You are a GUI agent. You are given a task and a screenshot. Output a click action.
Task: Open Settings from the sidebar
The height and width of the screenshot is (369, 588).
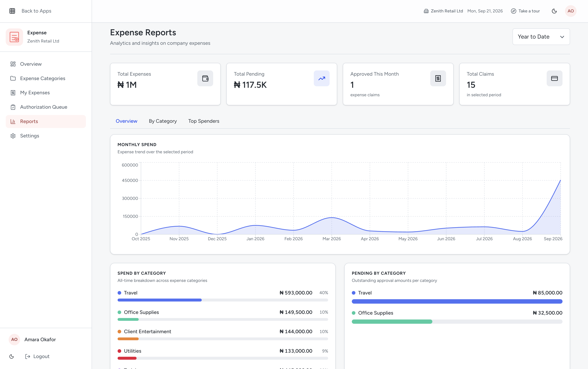coord(46,136)
